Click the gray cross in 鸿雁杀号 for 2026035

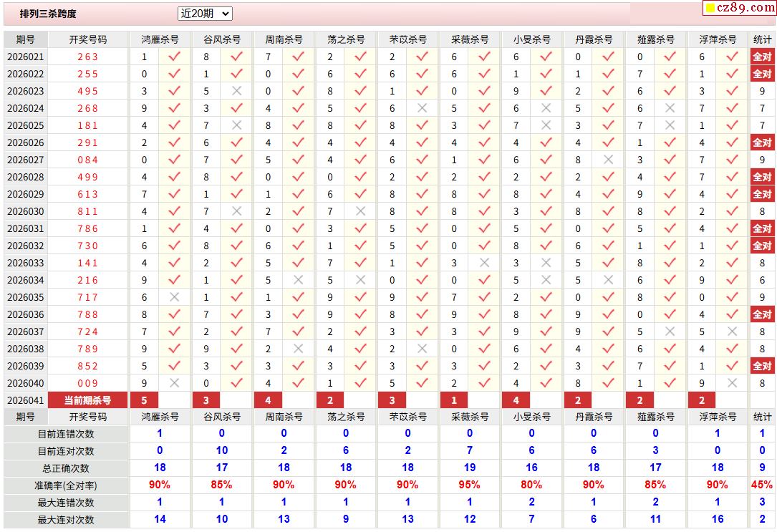[x=174, y=297]
